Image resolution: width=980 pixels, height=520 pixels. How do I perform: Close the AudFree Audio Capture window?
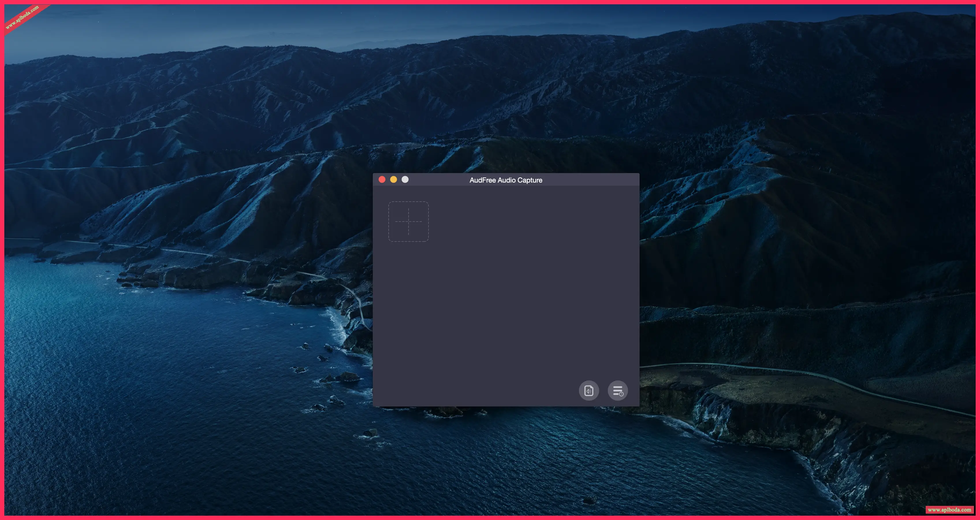coord(382,180)
